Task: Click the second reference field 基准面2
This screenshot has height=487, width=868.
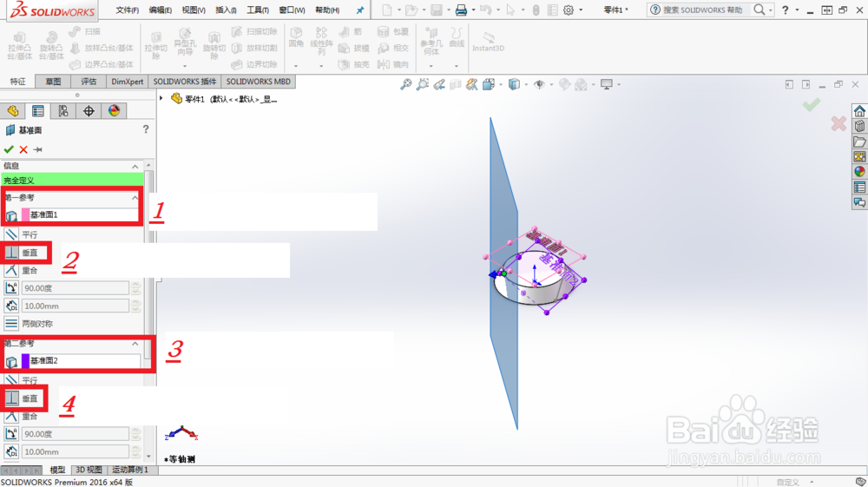Action: tap(81, 361)
